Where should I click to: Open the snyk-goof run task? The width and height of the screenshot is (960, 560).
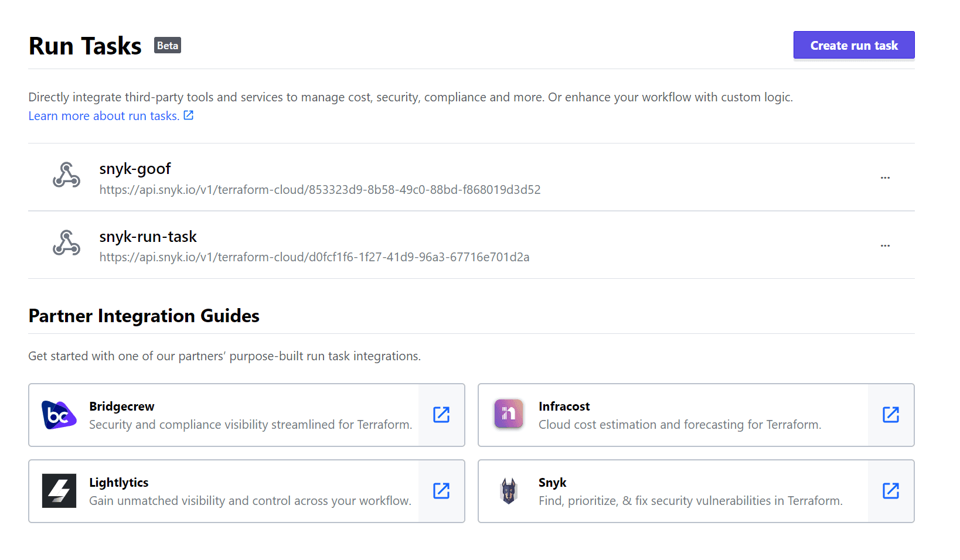pyautogui.click(x=135, y=169)
